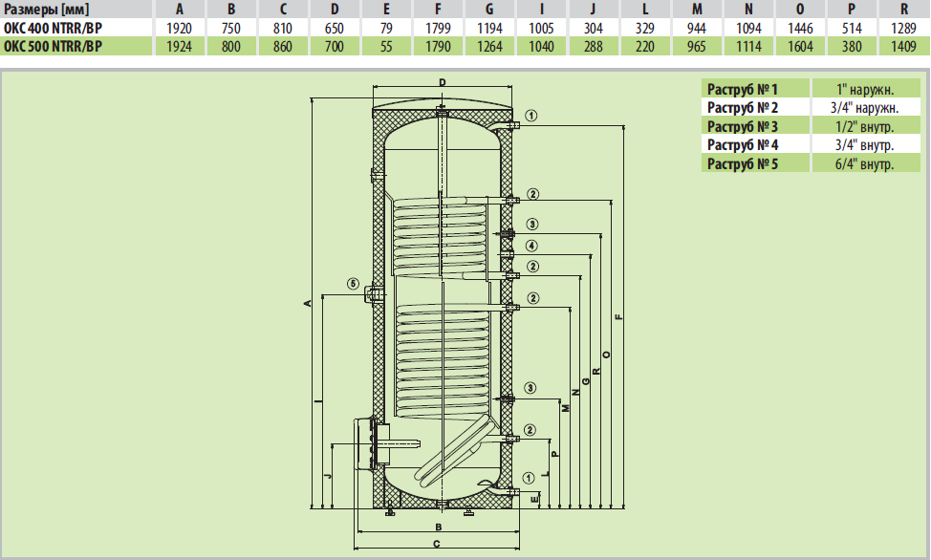931x560 pixels.
Task: Select the OKC 500 NTRR/BP row label
Action: [x=54, y=45]
